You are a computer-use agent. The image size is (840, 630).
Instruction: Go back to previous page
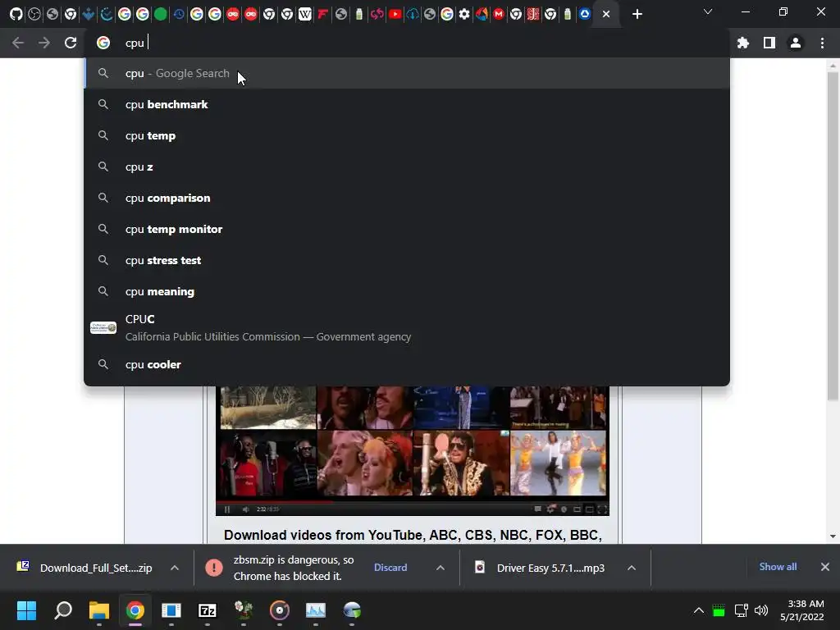pyautogui.click(x=18, y=43)
